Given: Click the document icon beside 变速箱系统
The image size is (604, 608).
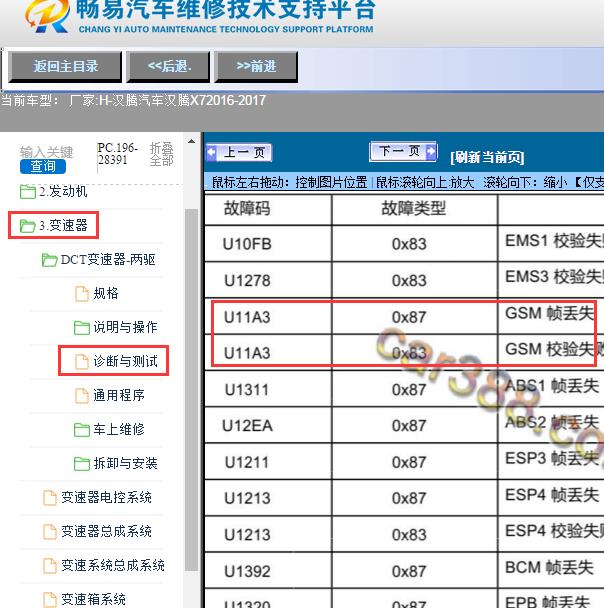Looking at the screenshot, I should (50, 600).
